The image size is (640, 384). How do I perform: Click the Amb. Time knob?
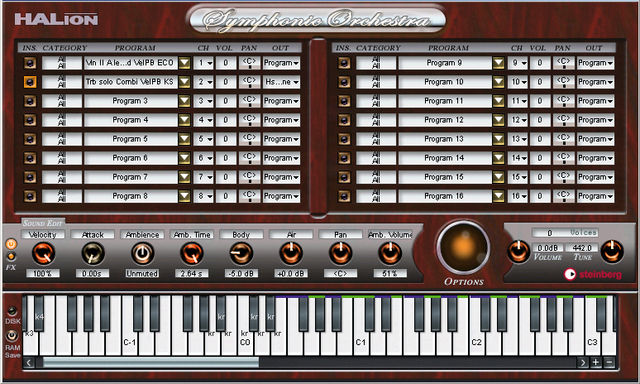click(192, 253)
